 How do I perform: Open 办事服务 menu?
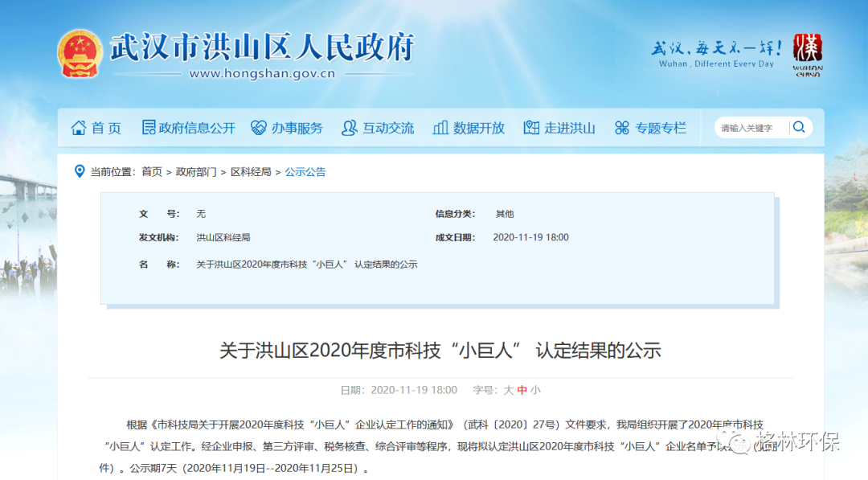pos(297,129)
